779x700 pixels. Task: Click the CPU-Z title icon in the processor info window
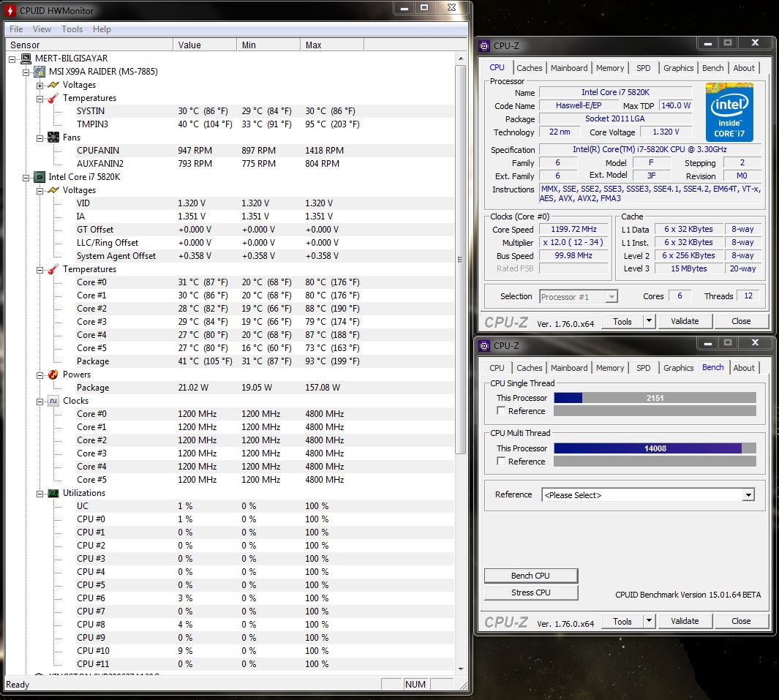coord(484,46)
